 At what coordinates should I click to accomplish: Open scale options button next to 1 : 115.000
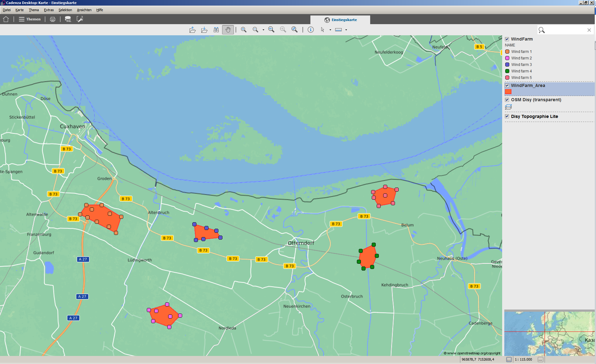541,359
